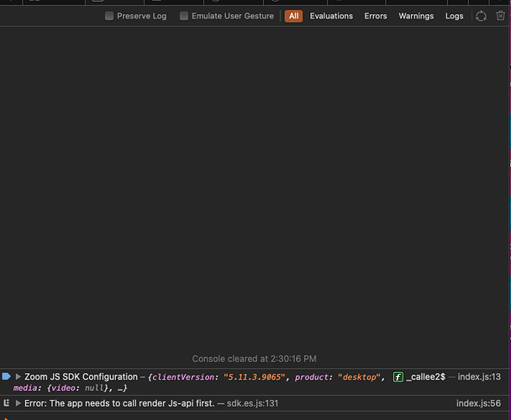This screenshot has width=511, height=420.
Task: Click the green function icon before _callee2$
Action: (x=398, y=377)
